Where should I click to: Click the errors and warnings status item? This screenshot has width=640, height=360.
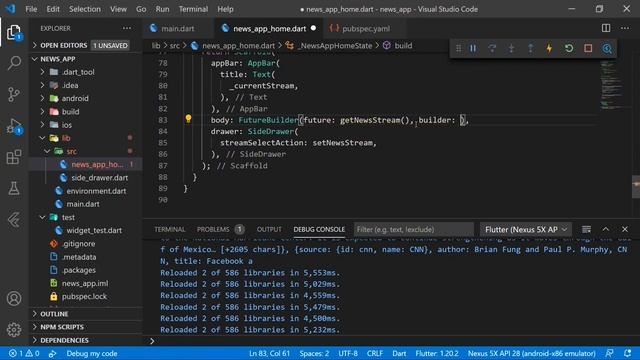24,353
